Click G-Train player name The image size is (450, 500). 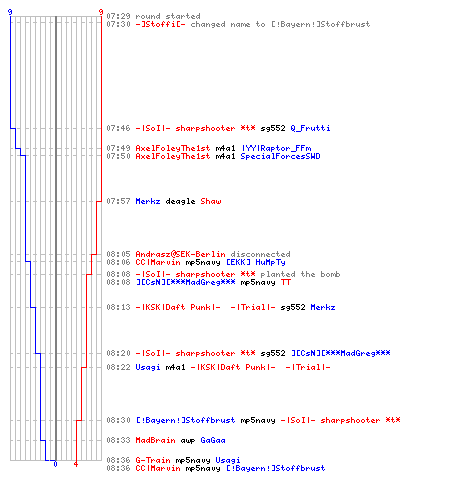click(153, 460)
